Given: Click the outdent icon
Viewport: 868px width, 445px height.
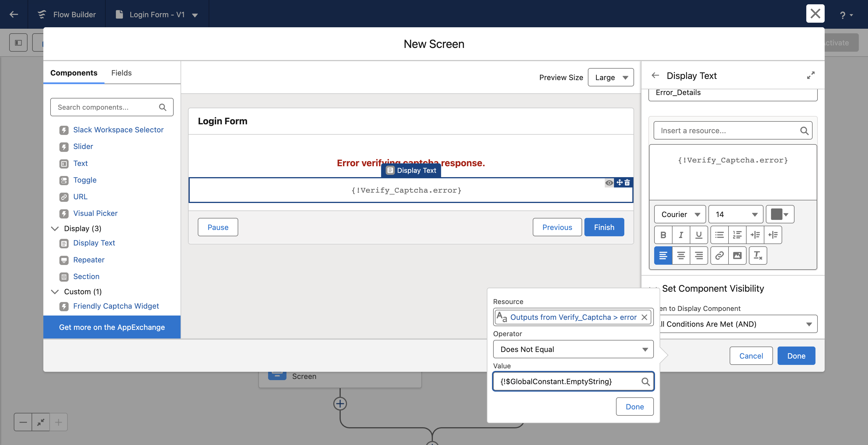Looking at the screenshot, I should pyautogui.click(x=773, y=235).
